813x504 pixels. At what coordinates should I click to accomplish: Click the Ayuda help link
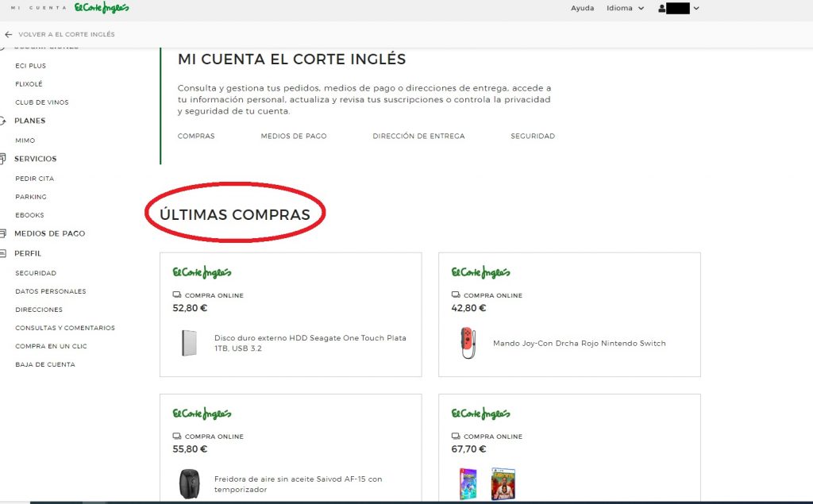click(582, 8)
